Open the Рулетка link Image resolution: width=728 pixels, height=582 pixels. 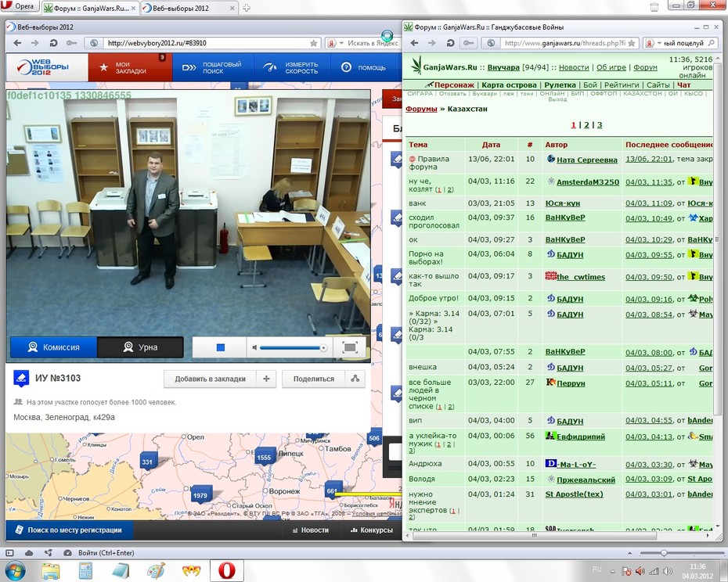click(560, 85)
